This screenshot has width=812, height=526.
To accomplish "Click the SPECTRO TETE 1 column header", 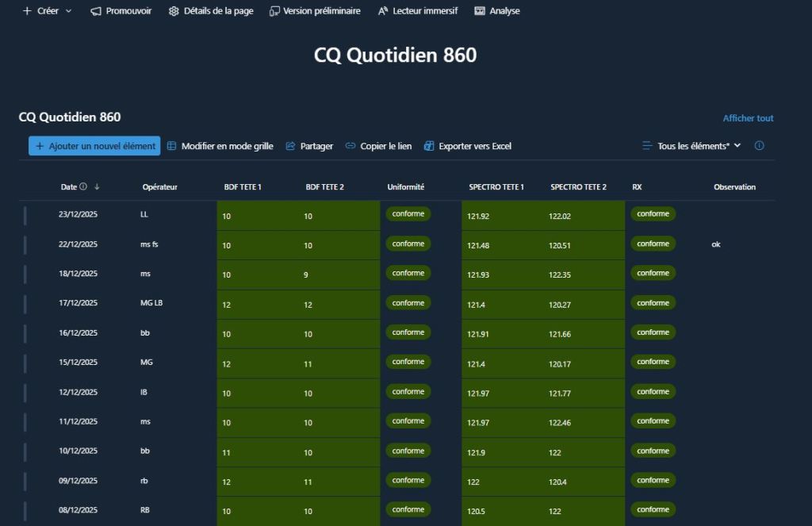I will tap(496, 187).
